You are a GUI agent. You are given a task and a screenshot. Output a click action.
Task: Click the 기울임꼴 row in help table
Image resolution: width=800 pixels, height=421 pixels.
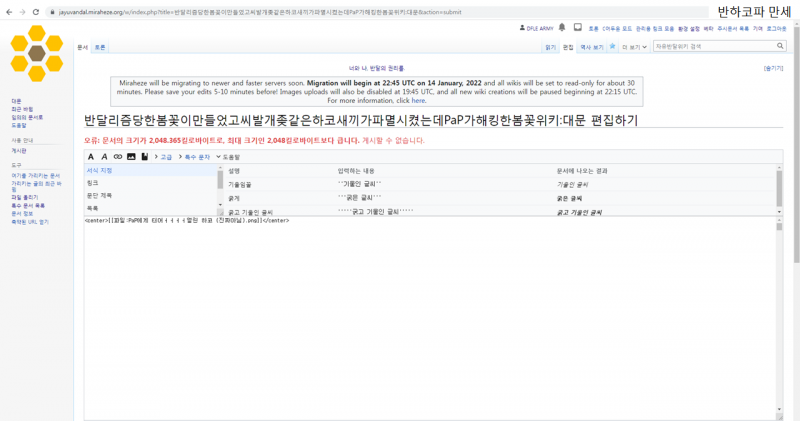pos(500,184)
